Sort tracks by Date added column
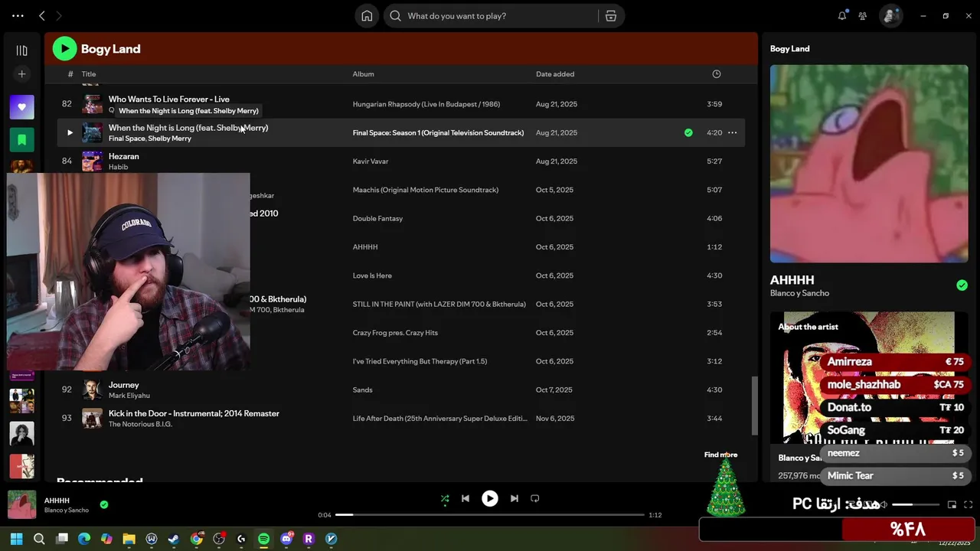The image size is (980, 551). (x=555, y=74)
